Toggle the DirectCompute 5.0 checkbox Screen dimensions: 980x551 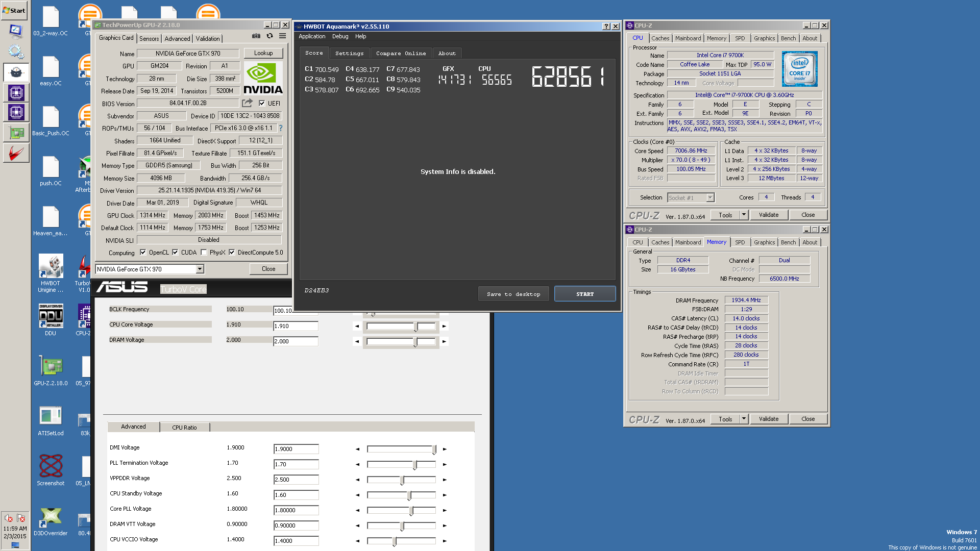[232, 252]
